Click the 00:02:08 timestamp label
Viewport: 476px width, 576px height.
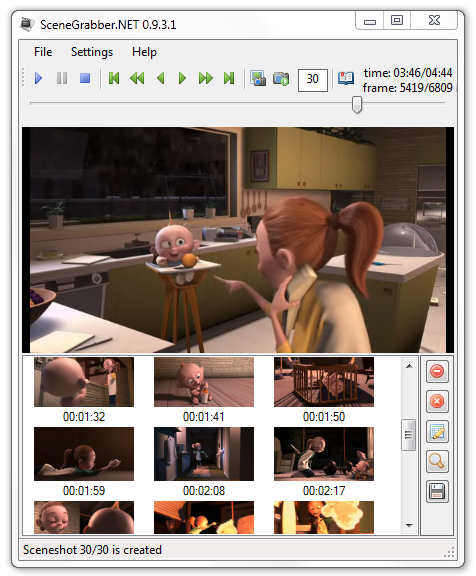(204, 491)
